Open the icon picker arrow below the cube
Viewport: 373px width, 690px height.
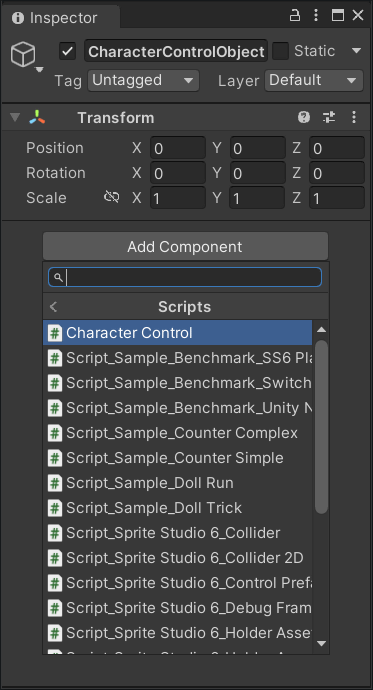(x=39, y=69)
